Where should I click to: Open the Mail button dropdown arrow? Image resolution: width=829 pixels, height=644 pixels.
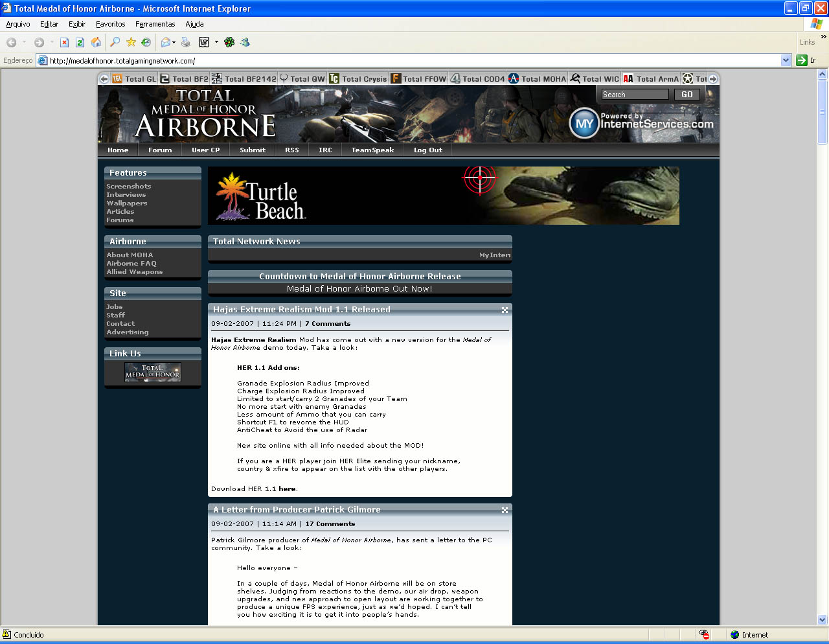174,43
